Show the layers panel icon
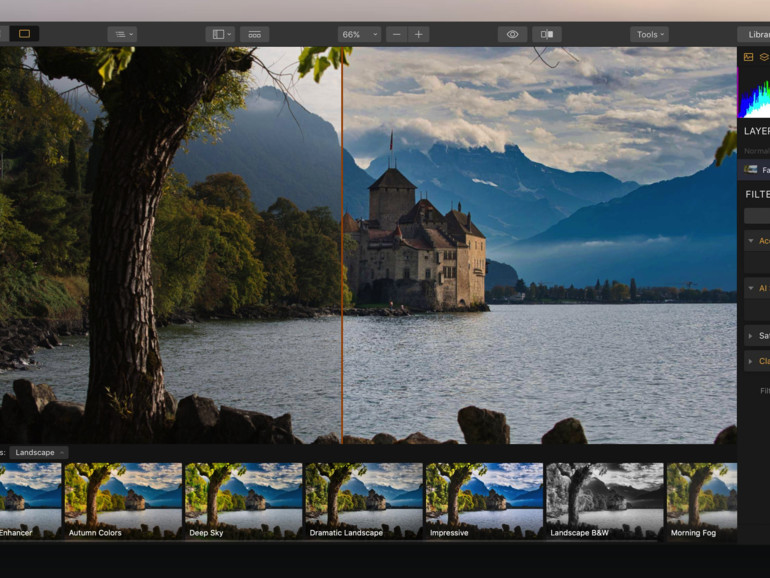Viewport: 770px width, 578px height. (x=764, y=57)
